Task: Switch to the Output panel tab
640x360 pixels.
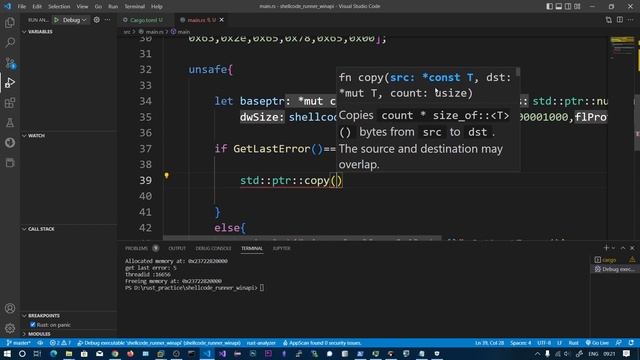Action: (177, 248)
